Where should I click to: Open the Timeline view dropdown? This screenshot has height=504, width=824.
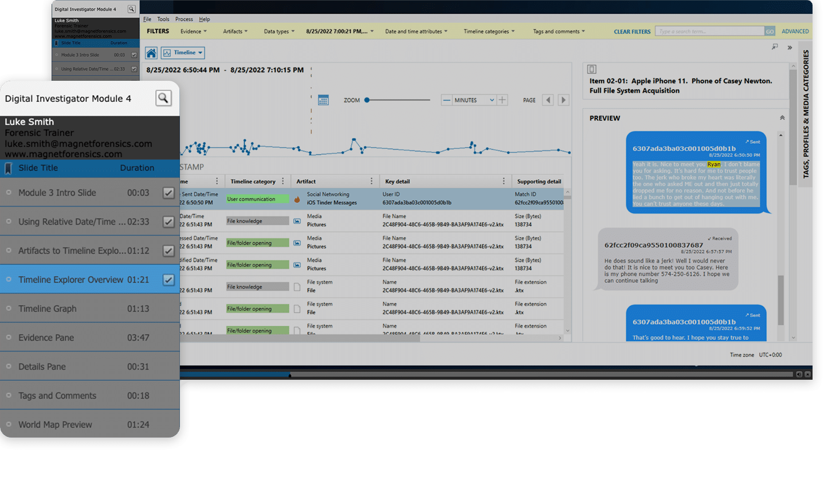(183, 53)
